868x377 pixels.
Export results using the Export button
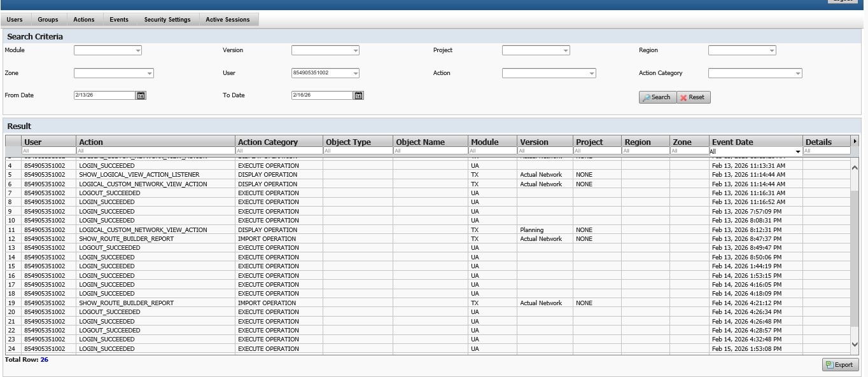839,365
